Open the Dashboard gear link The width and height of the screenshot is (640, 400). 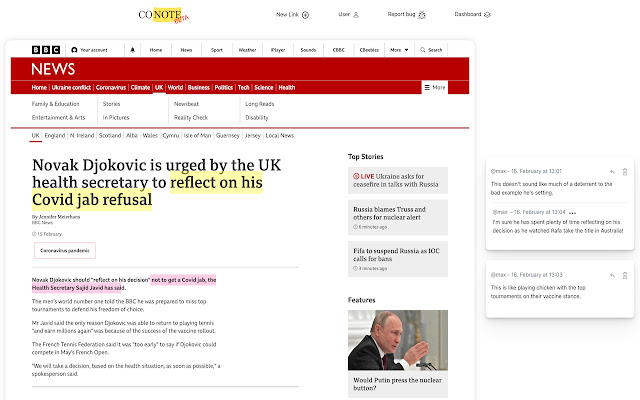pos(472,14)
